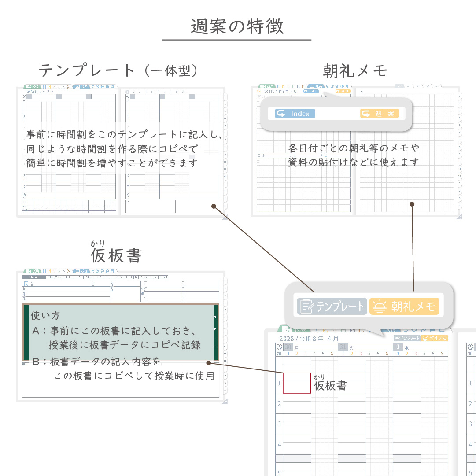Click the enlarged 朝礼メモ button in the callout
Viewport: 476px width, 476px height.
pyautogui.click(x=405, y=306)
